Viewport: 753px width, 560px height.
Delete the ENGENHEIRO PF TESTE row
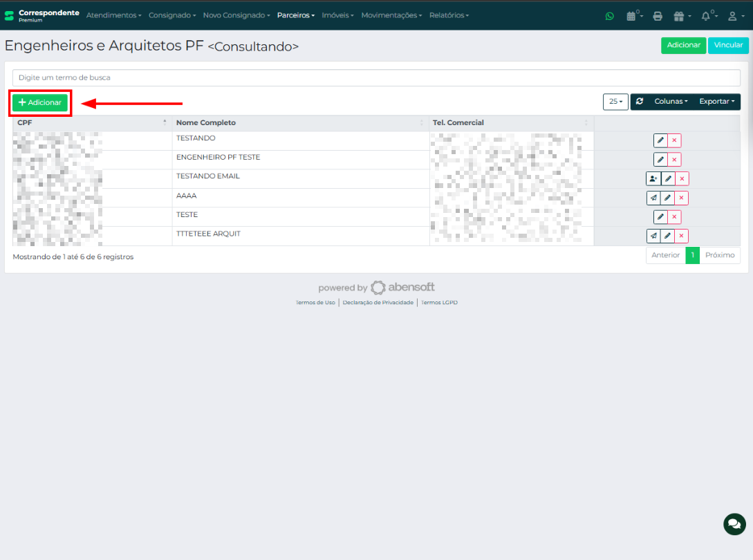675,160
